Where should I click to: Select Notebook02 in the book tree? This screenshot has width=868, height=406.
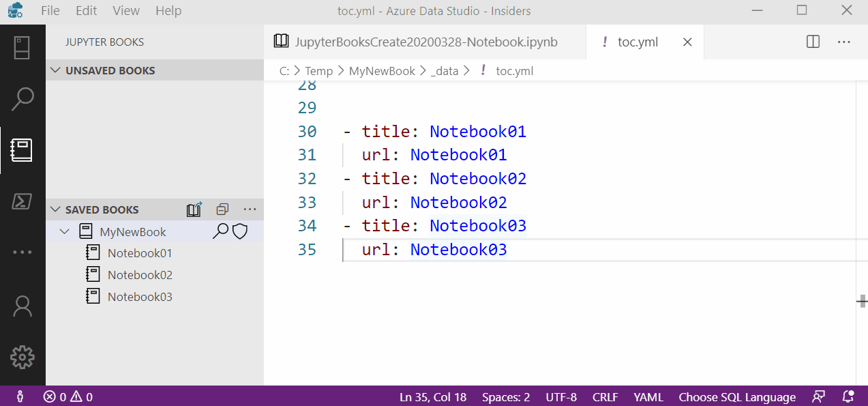pos(138,274)
